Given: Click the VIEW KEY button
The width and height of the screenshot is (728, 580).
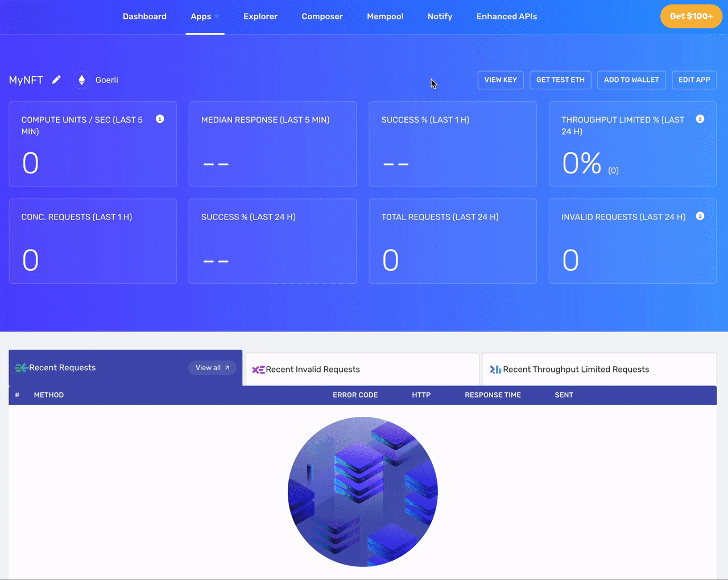Looking at the screenshot, I should pos(500,80).
